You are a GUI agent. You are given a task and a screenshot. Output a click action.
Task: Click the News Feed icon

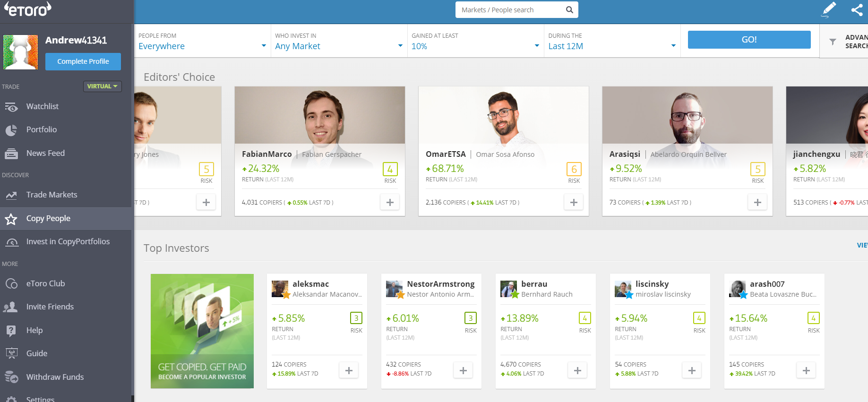tap(11, 154)
